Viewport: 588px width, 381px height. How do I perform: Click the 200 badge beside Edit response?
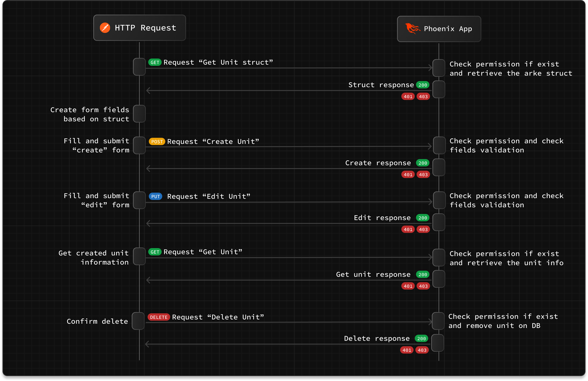(x=422, y=218)
